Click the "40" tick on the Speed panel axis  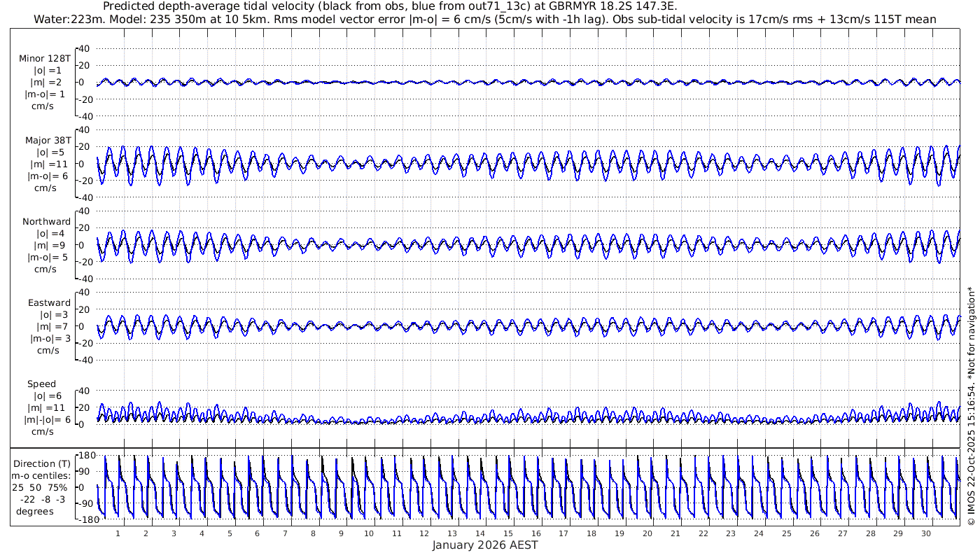(85, 391)
